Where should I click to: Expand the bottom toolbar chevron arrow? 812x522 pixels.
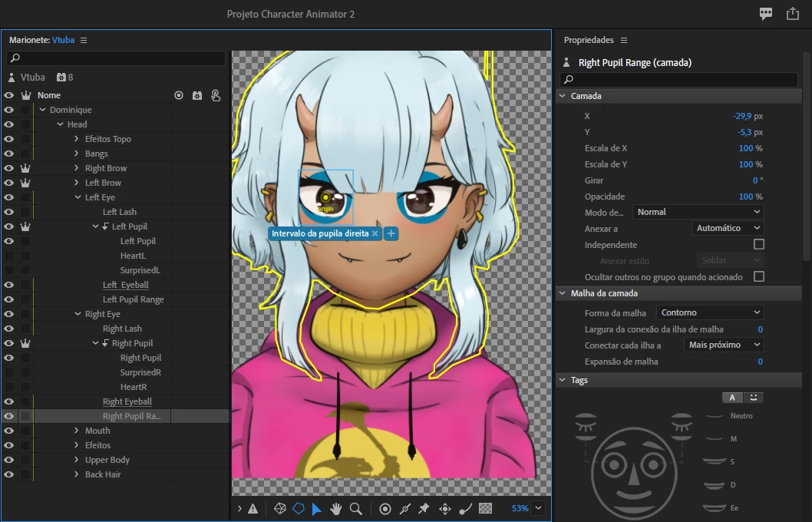pyautogui.click(x=239, y=508)
